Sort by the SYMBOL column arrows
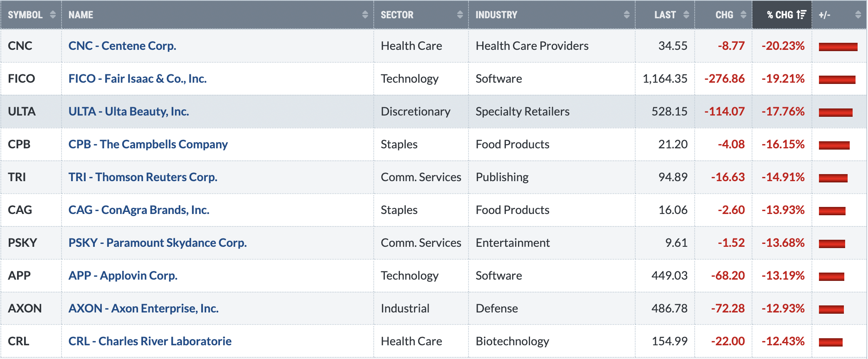Viewport: 868px width, 359px height. click(53, 15)
